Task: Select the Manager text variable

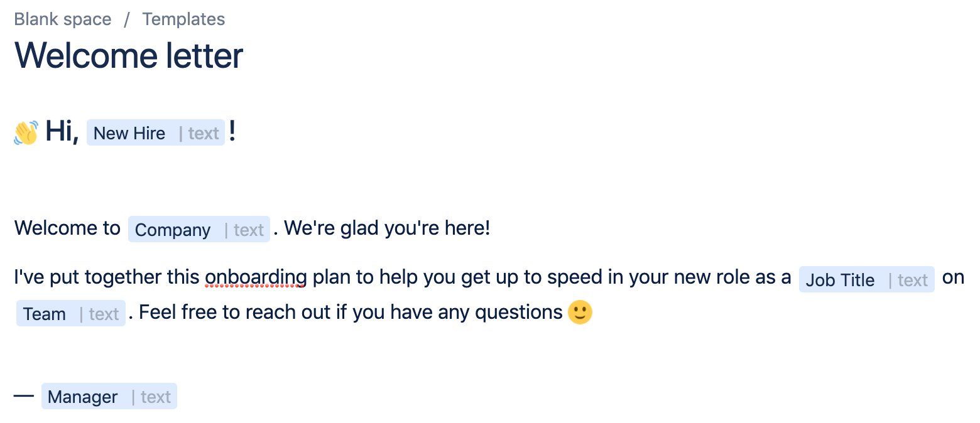Action: pyautogui.click(x=109, y=396)
